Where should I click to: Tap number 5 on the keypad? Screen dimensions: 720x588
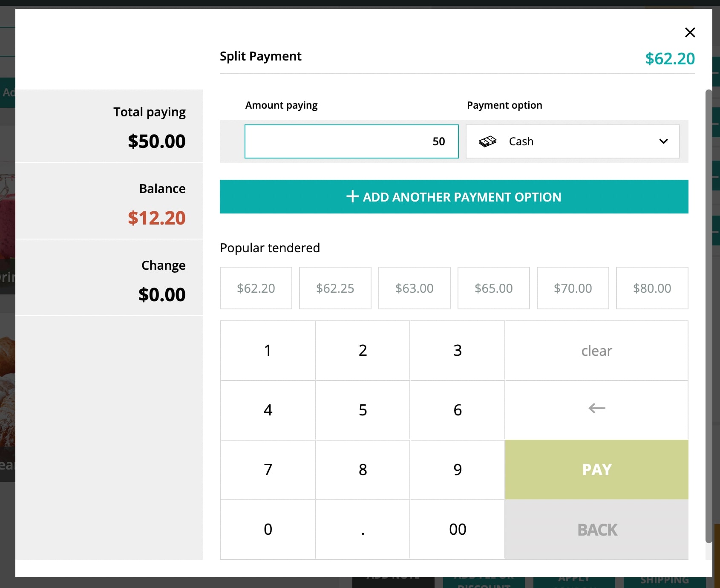point(363,410)
